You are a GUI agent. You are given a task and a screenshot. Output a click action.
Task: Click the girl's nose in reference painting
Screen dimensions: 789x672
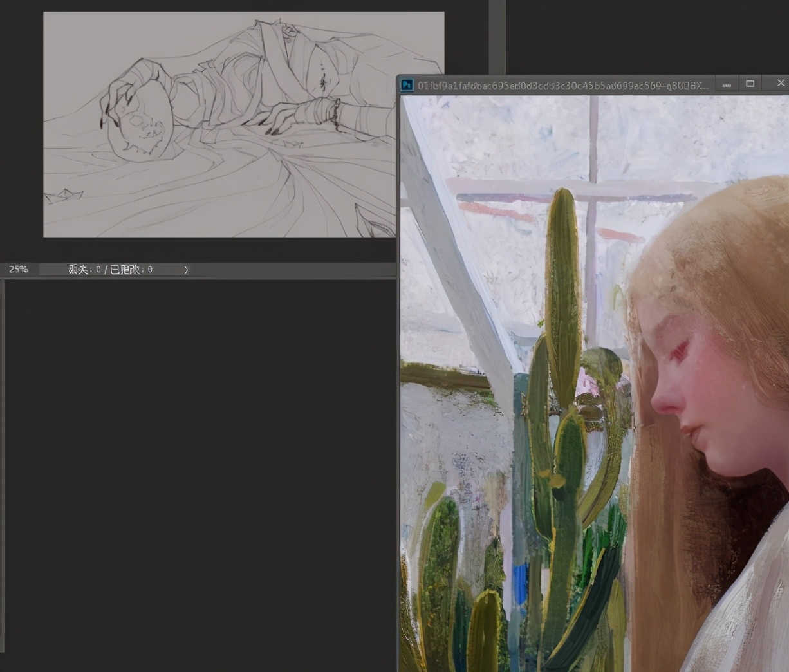coord(663,402)
